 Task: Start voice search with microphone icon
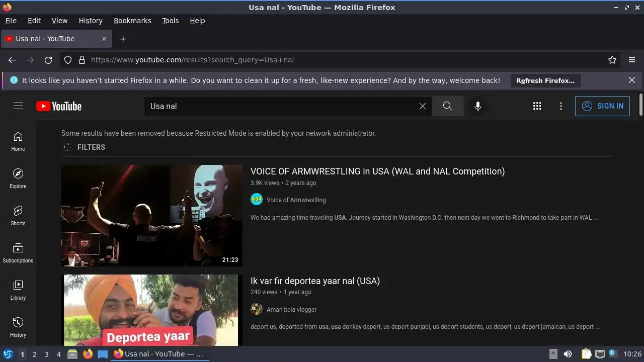pos(478,106)
